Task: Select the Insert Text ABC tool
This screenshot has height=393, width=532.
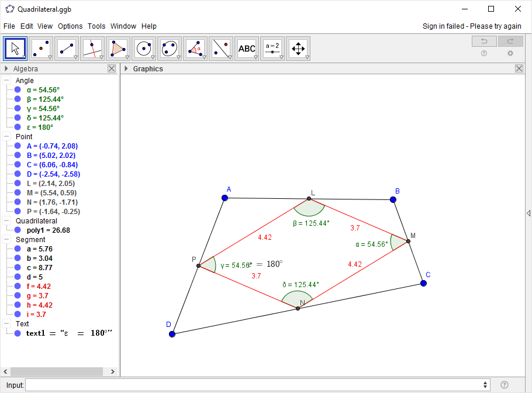Action: [x=247, y=49]
